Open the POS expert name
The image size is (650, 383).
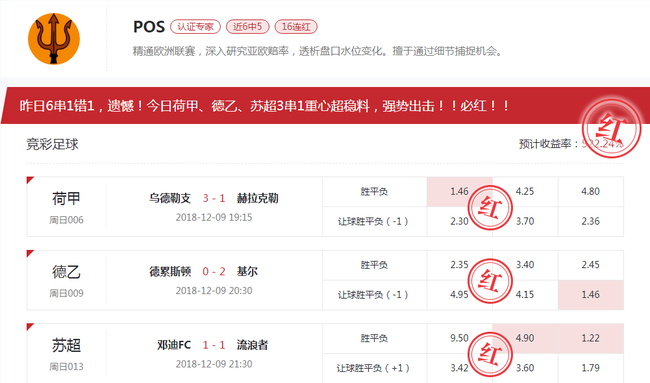pos(149,27)
